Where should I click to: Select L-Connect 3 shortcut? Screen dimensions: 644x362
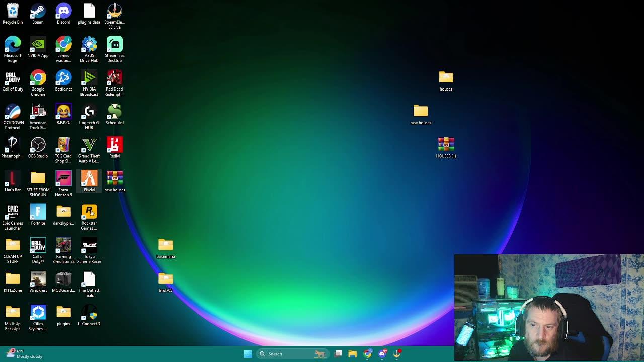[89, 316]
